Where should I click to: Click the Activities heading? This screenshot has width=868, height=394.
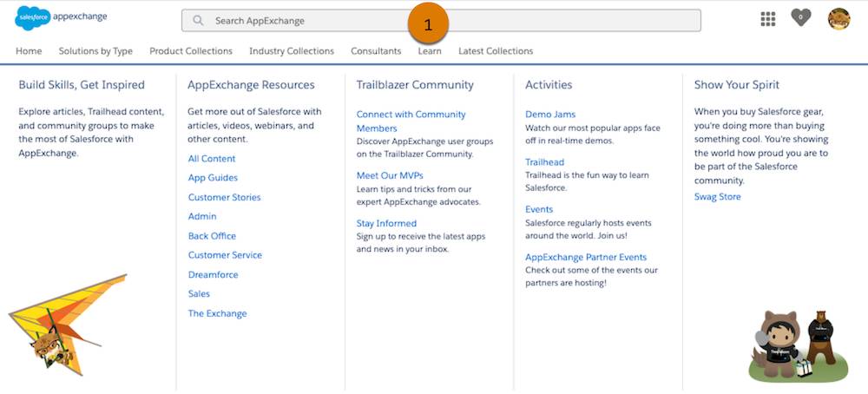[x=549, y=85]
